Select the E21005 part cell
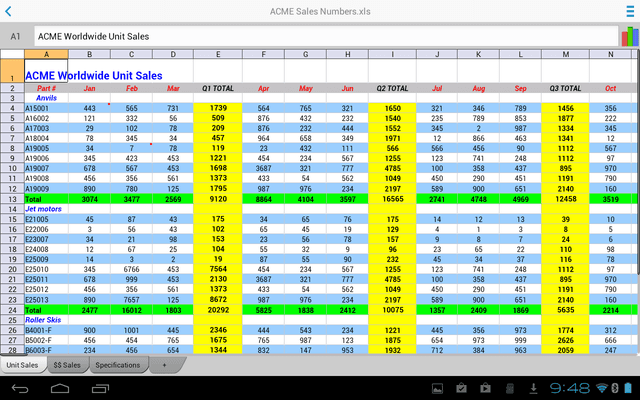Image resolution: width=640 pixels, height=400 pixels. 46,219
